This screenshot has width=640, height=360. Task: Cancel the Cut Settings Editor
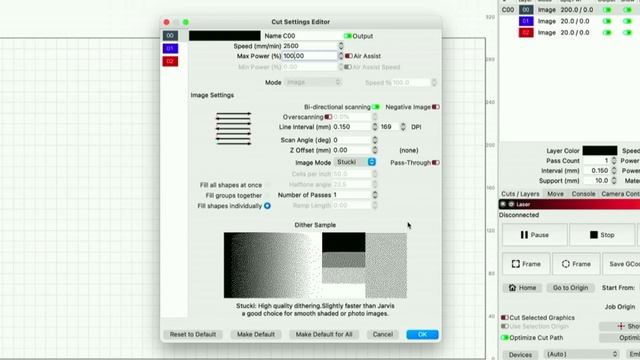[382, 334]
